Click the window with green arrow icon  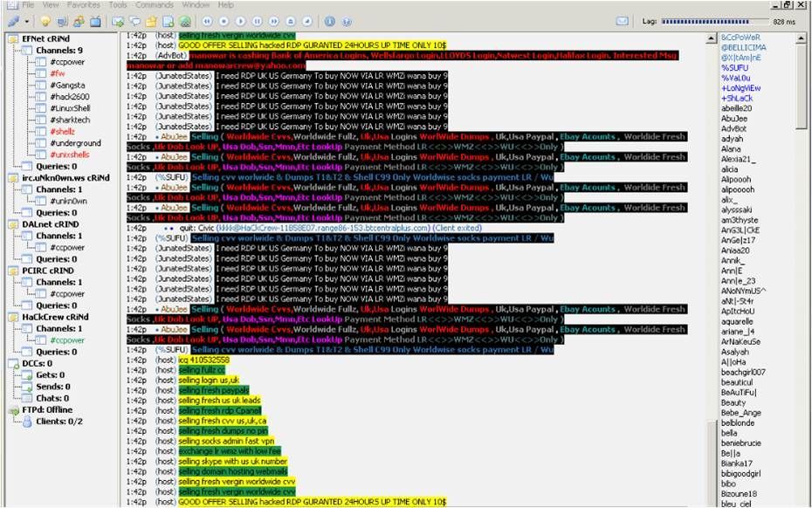point(118,21)
